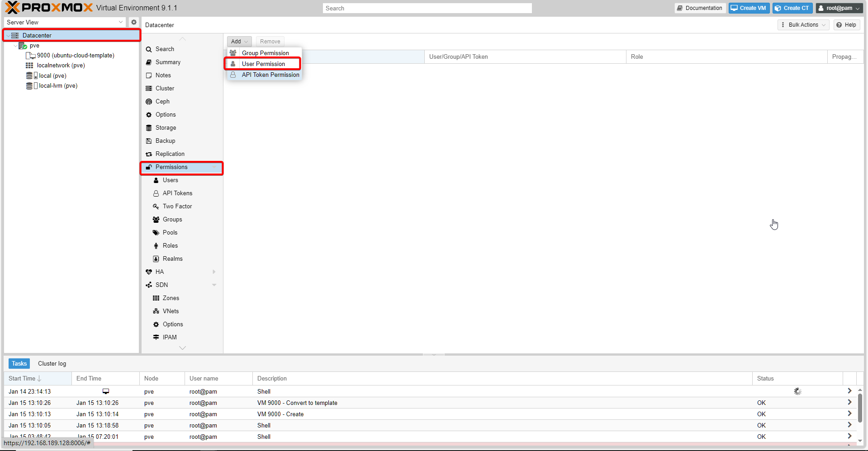Click the top Search input field
This screenshot has width=868, height=451.
(x=427, y=8)
